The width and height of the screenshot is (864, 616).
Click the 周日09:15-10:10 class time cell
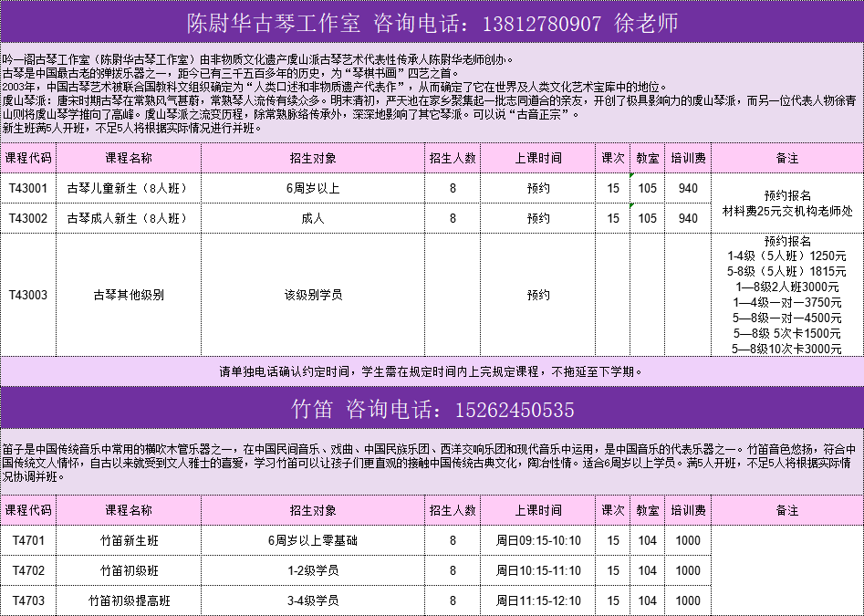point(538,541)
